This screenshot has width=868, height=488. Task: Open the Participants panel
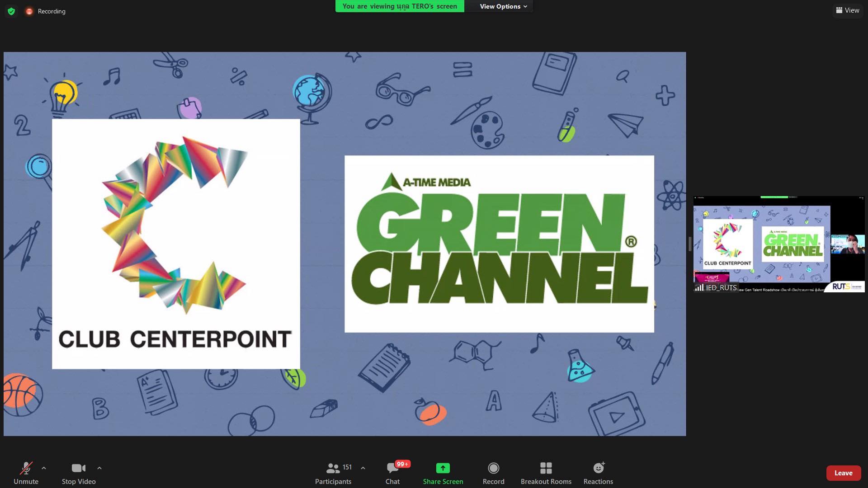(x=333, y=473)
